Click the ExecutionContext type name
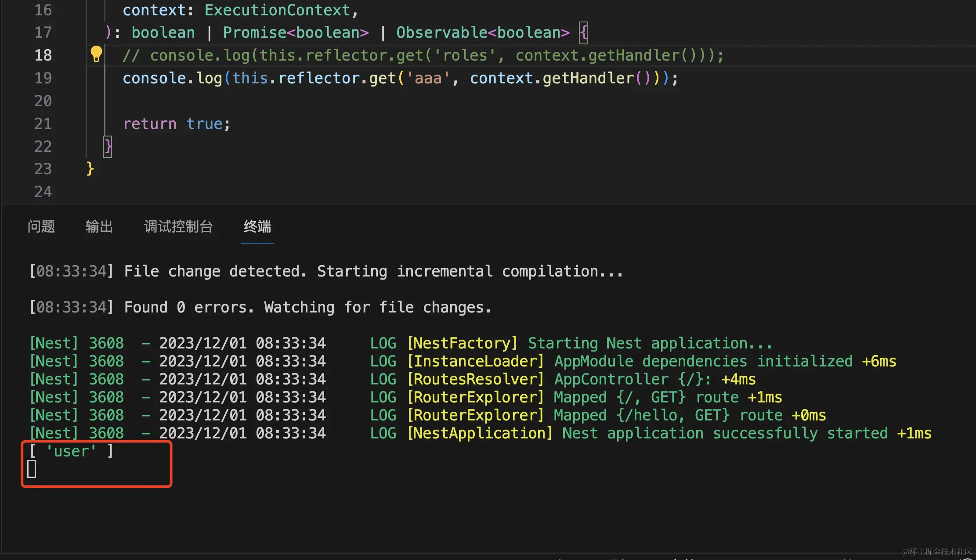This screenshot has width=976, height=560. tap(277, 10)
